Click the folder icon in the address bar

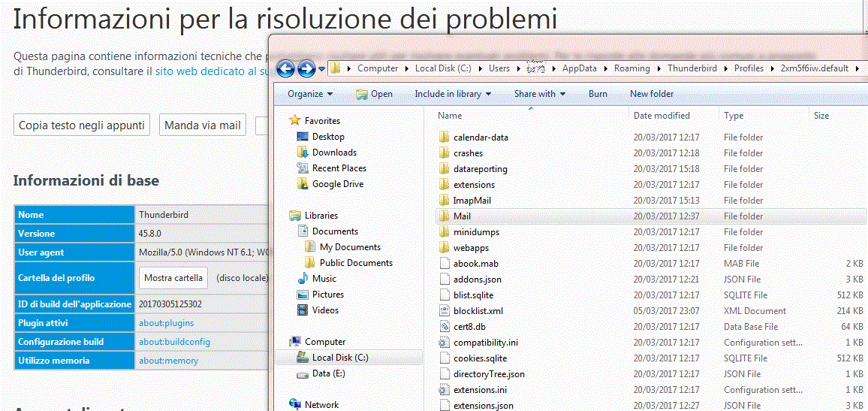pos(336,68)
